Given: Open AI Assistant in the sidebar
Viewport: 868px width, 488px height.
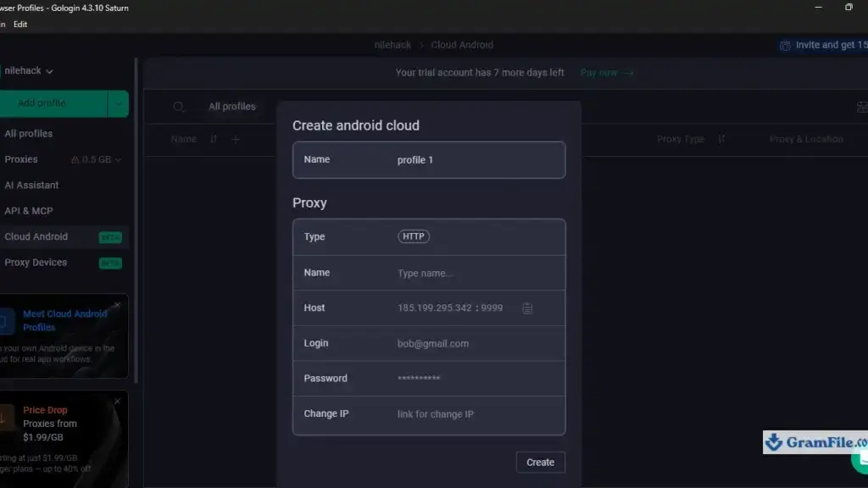Looking at the screenshot, I should (31, 185).
